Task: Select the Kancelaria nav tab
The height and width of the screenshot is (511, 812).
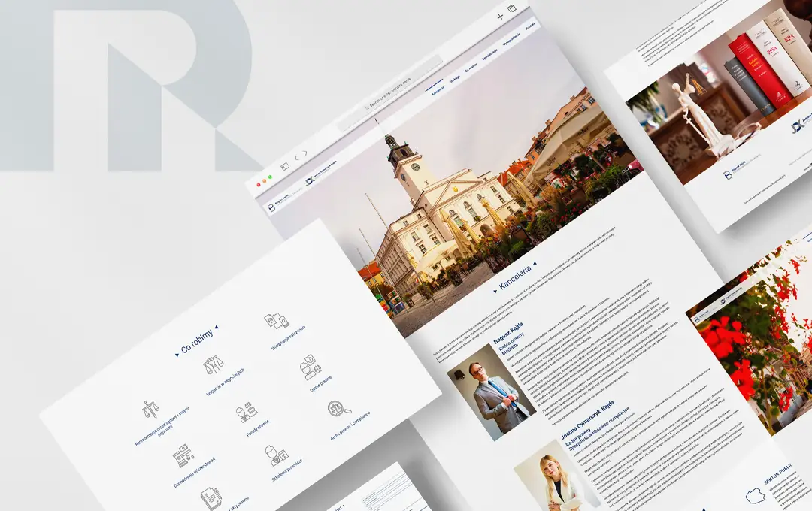Action: tap(438, 89)
